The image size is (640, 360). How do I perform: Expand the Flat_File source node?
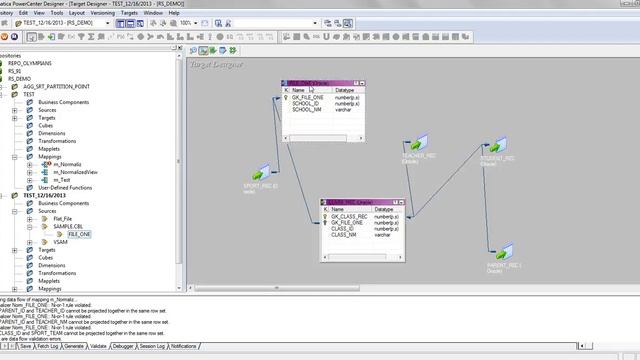coord(30,219)
